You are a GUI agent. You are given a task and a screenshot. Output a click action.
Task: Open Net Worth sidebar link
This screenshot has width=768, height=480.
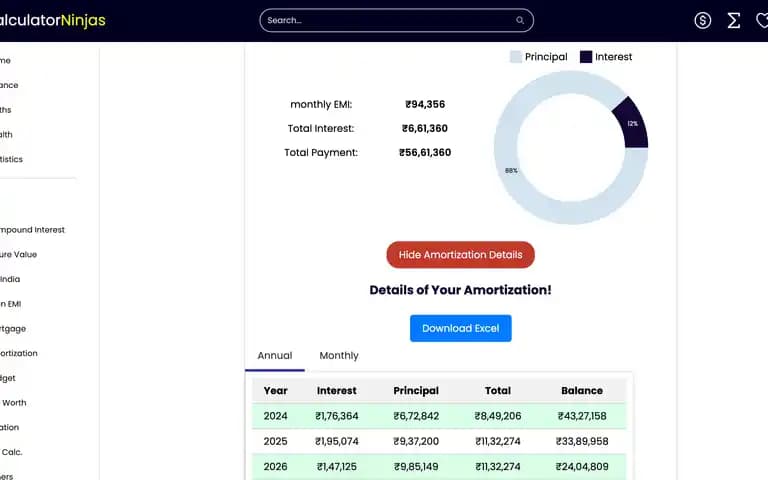pyautogui.click(x=14, y=403)
